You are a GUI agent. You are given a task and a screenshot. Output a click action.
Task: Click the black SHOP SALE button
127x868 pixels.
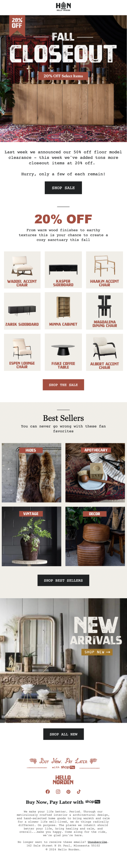point(63,188)
